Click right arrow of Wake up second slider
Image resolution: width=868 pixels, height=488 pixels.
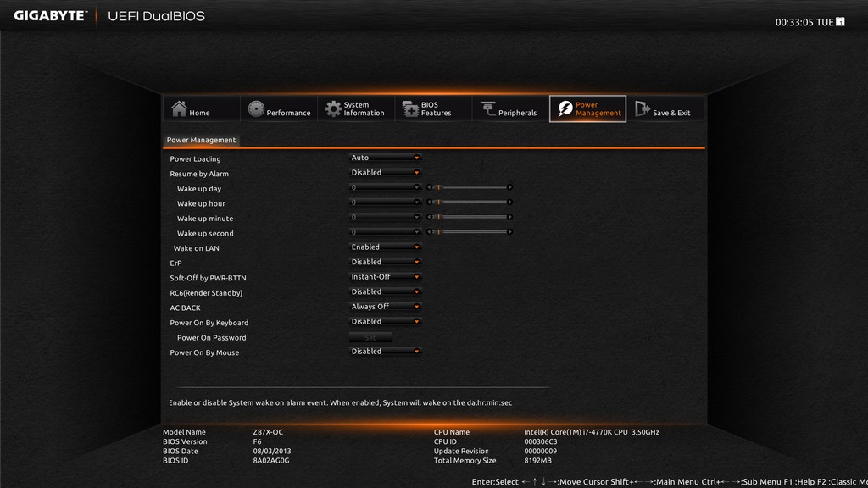pyautogui.click(x=509, y=232)
